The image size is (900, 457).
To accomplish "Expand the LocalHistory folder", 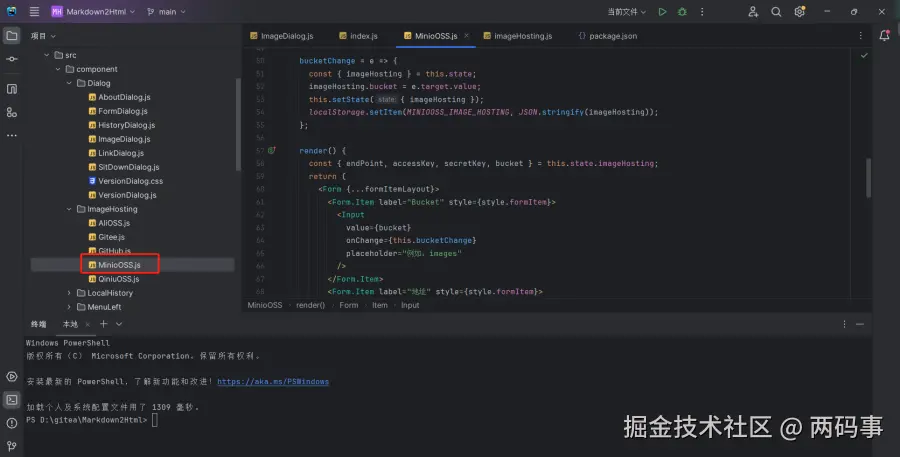I will [x=69, y=293].
